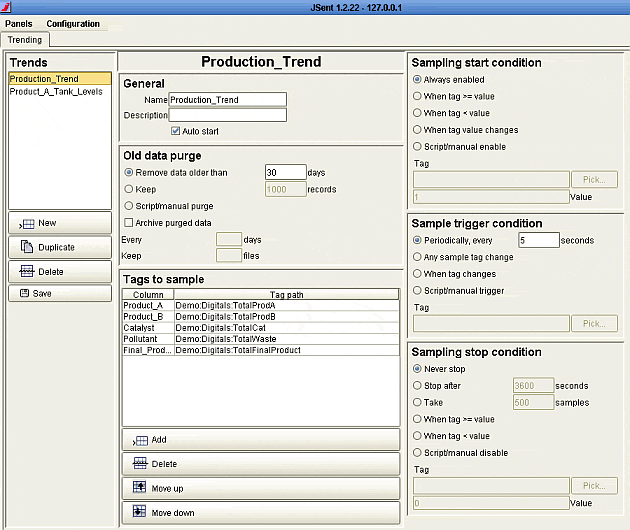Screen dimensions: 630x530
Task: Click the Name input field
Action: (228, 100)
